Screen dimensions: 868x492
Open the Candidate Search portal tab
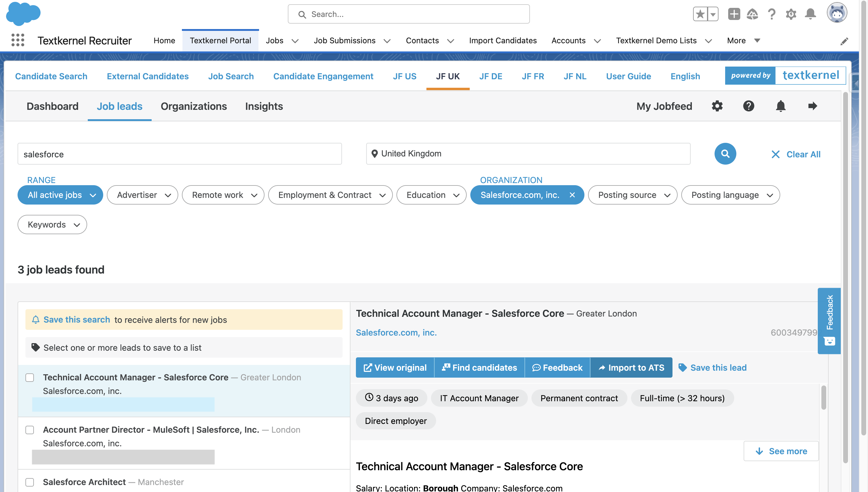[x=51, y=76]
